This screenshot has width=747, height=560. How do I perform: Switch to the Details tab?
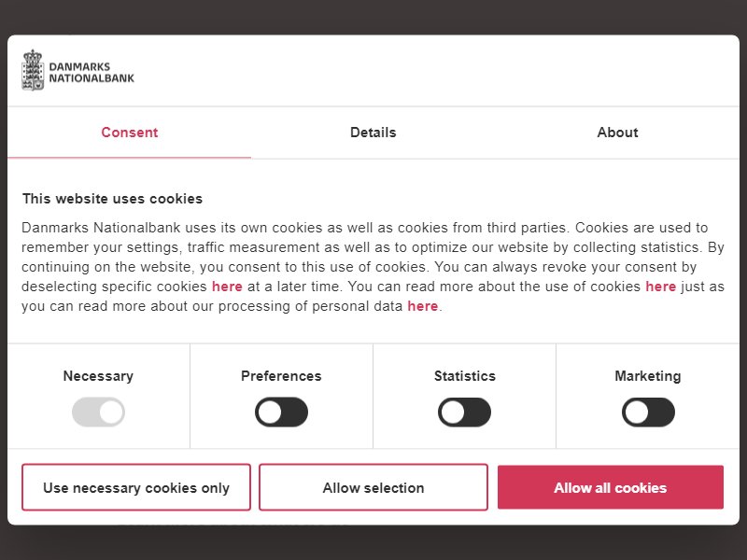point(373,133)
